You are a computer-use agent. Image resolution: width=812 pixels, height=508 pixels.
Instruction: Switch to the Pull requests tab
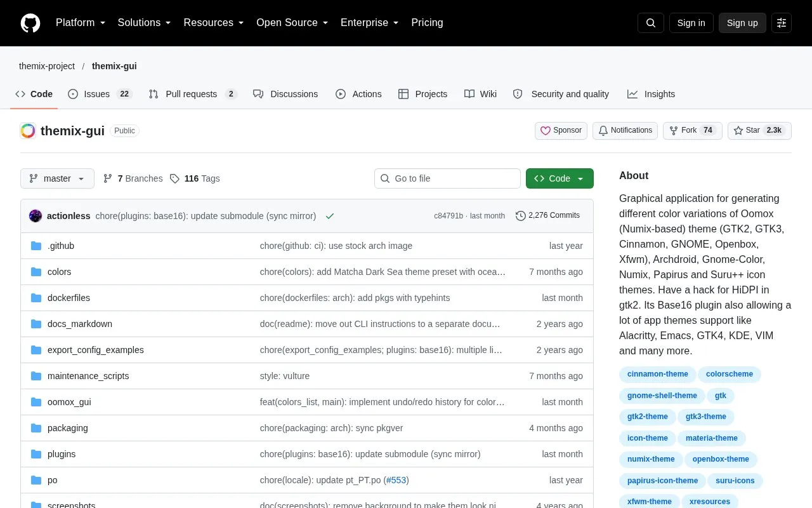coord(192,94)
